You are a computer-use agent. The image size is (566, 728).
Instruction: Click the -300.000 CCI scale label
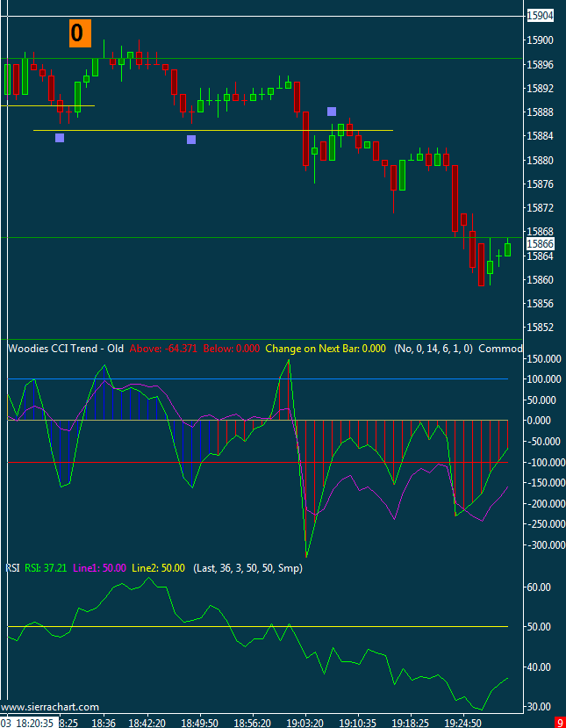[x=545, y=544]
